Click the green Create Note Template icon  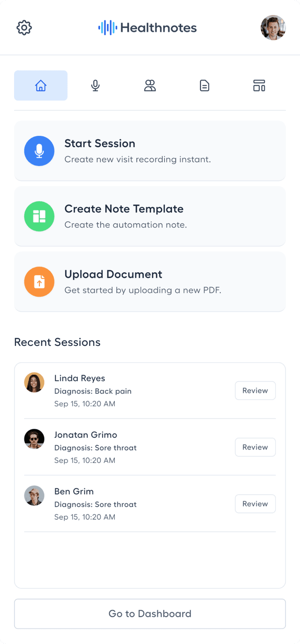pyautogui.click(x=39, y=216)
